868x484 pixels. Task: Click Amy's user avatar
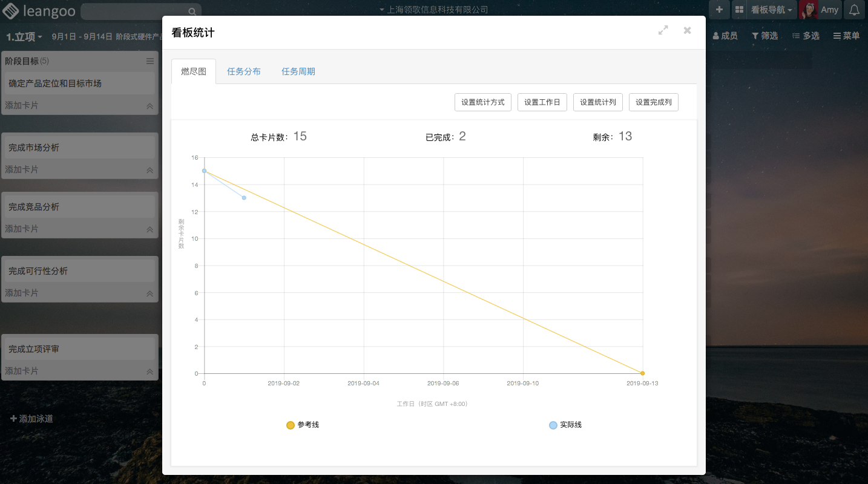click(809, 10)
